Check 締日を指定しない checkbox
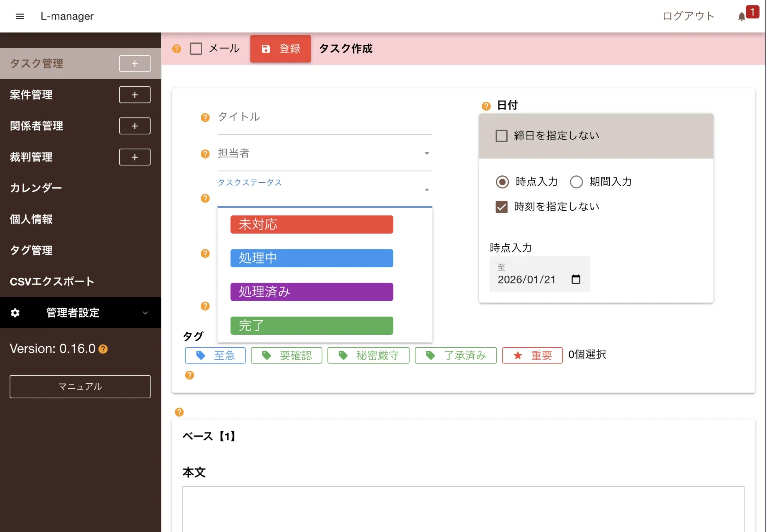This screenshot has height=532, width=766. pyautogui.click(x=501, y=136)
